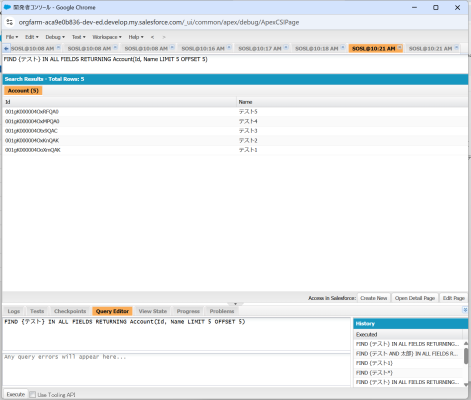This screenshot has height=400, width=471.
Task: Select the row named テスト1
Action: point(235,150)
